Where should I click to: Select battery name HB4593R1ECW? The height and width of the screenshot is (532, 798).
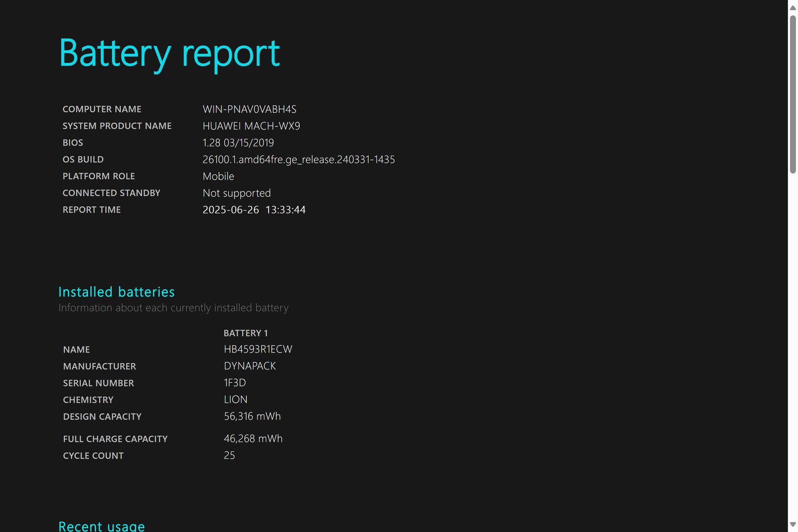(258, 350)
